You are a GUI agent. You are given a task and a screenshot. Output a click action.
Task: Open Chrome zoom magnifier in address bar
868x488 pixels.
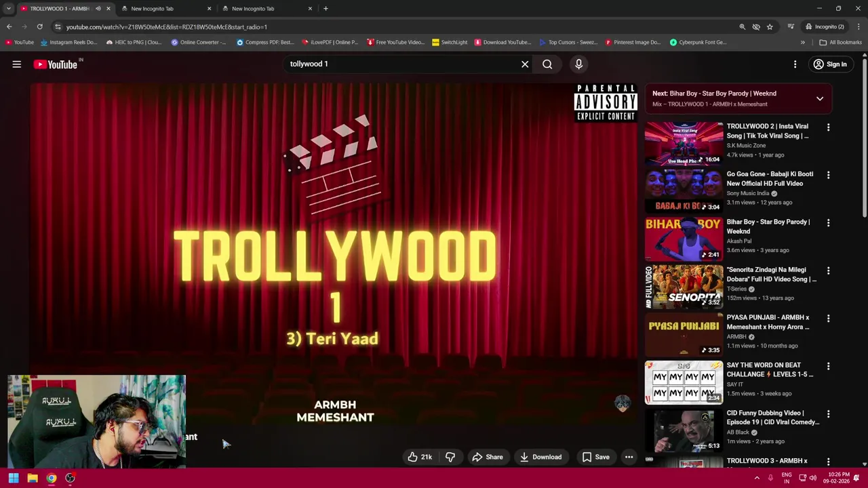tap(743, 27)
